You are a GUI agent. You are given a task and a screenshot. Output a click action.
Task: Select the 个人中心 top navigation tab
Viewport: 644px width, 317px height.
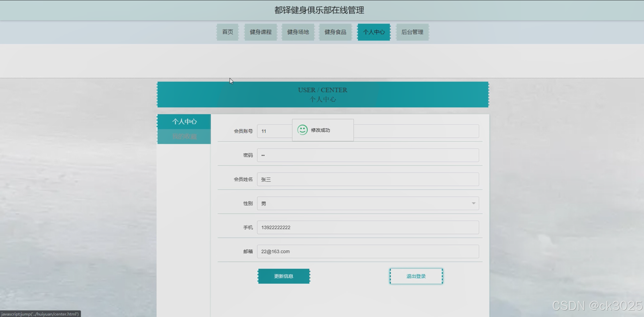374,32
